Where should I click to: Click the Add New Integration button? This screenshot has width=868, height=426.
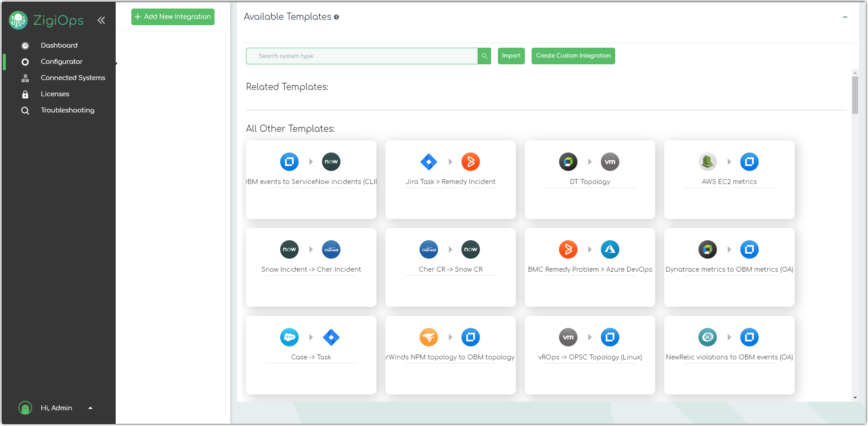pyautogui.click(x=173, y=17)
